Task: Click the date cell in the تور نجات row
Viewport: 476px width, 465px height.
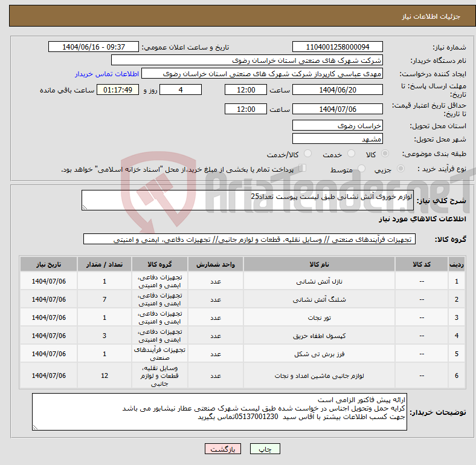Action: 48,317
